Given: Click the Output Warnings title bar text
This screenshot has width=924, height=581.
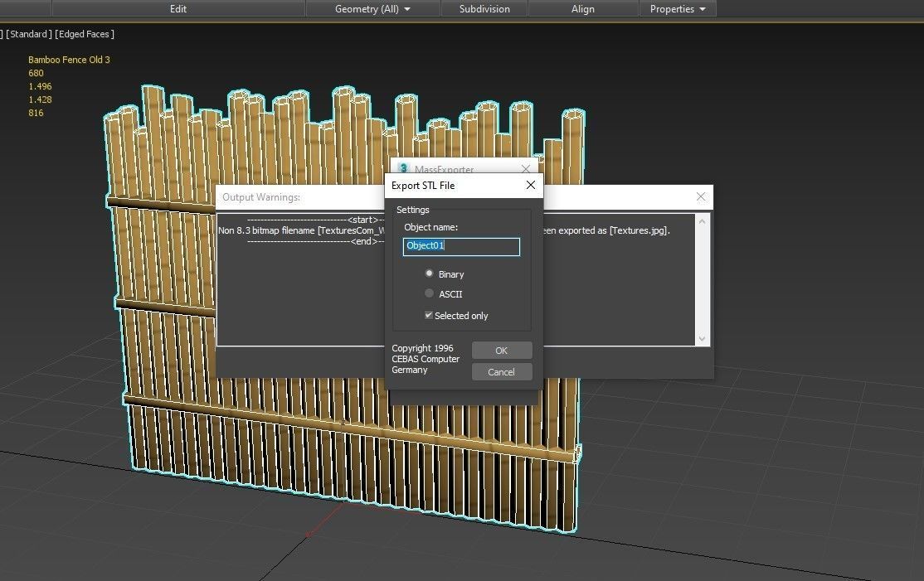Looking at the screenshot, I should [x=261, y=197].
